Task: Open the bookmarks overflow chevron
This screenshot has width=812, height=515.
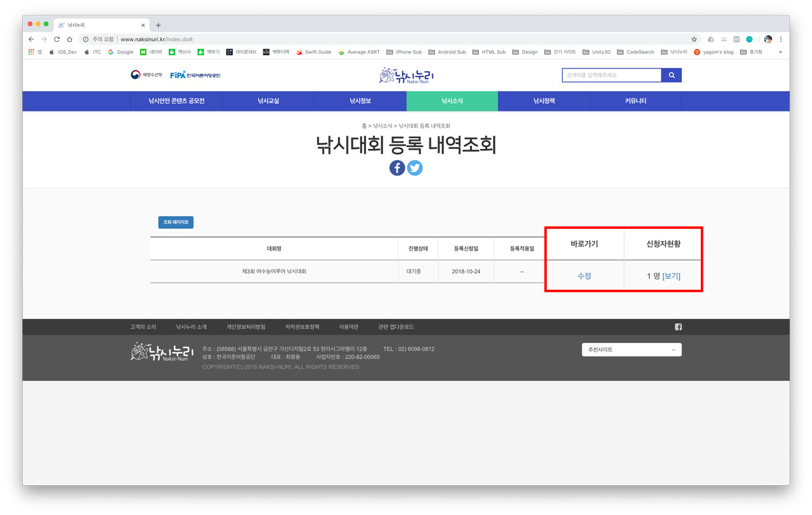Action: 781,52
